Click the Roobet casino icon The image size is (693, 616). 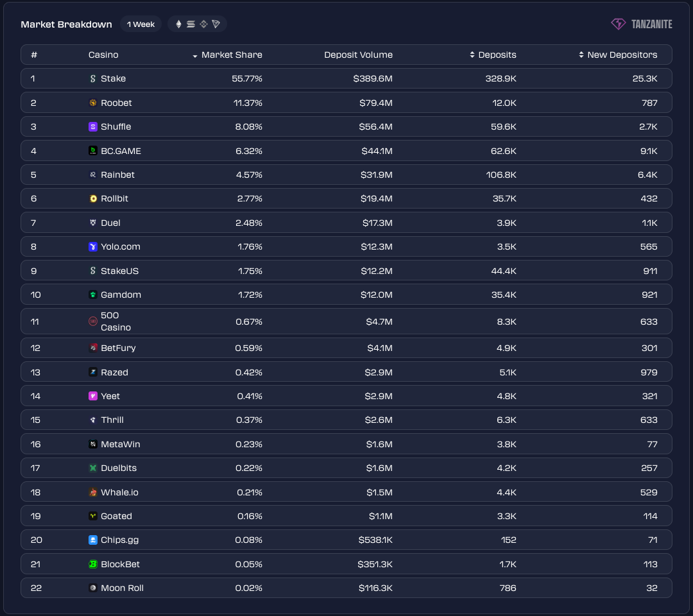pyautogui.click(x=92, y=103)
